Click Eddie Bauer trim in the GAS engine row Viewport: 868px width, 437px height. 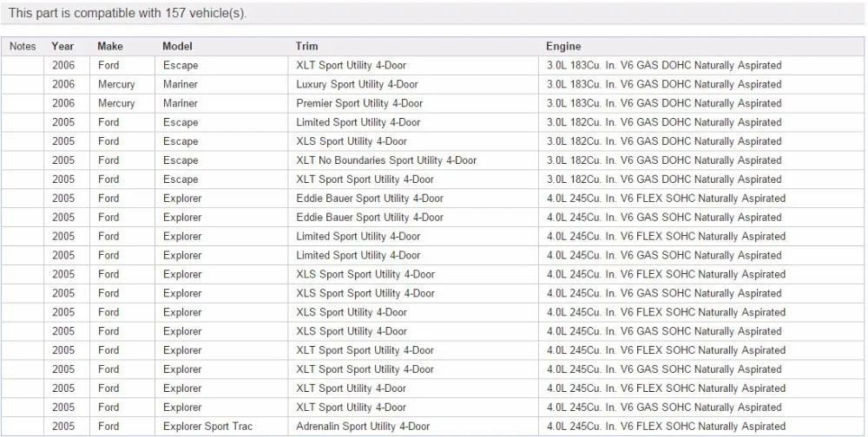[x=370, y=218]
